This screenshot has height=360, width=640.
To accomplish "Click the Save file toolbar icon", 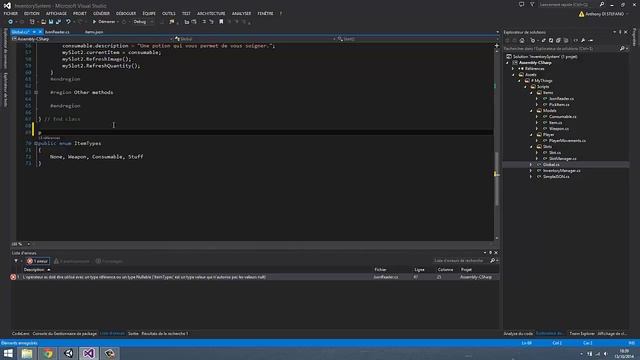I will coord(51,22).
